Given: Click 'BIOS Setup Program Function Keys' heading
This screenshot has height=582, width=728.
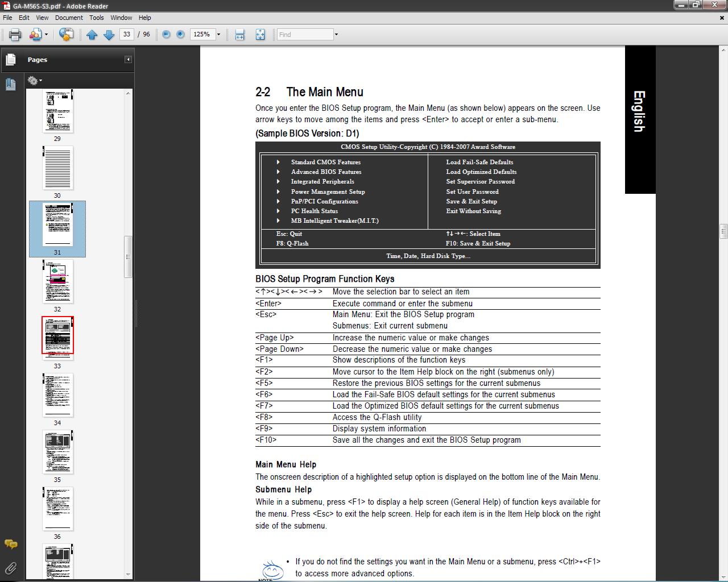Looking at the screenshot, I should (x=325, y=279).
